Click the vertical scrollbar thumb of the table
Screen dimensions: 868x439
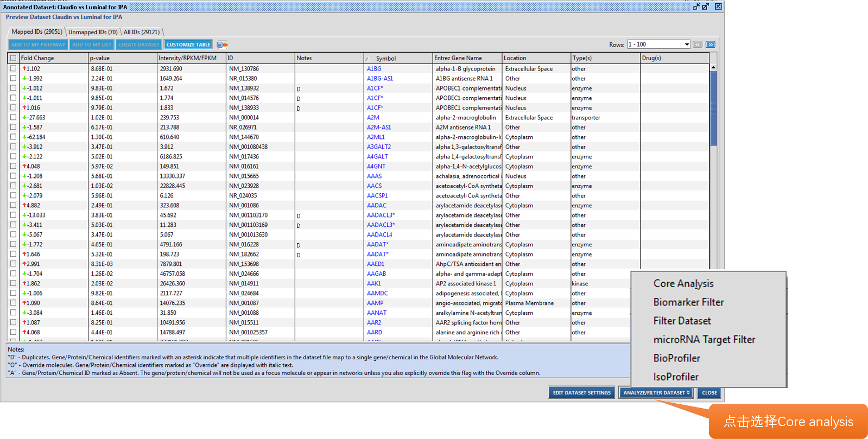coord(713,109)
